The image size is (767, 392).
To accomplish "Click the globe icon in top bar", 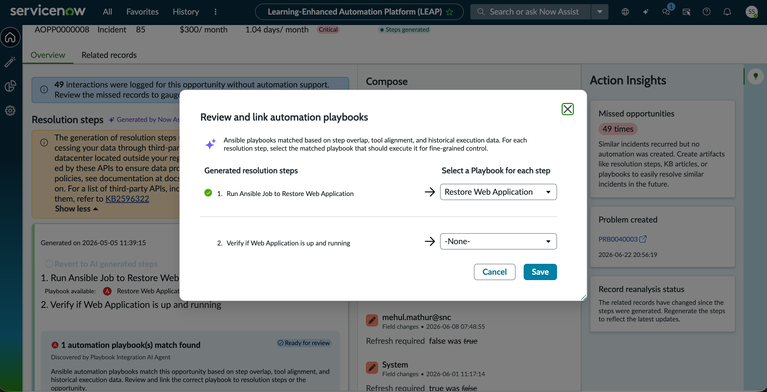I will coord(625,12).
